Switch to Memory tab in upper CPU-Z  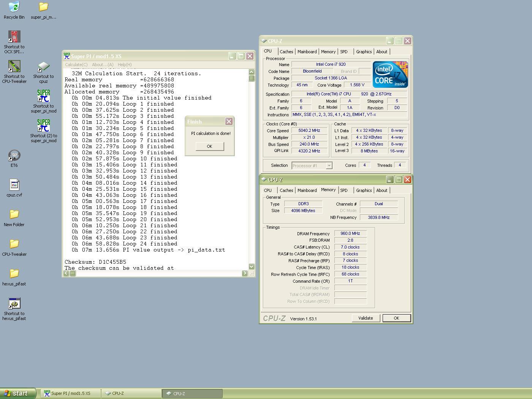(x=328, y=52)
